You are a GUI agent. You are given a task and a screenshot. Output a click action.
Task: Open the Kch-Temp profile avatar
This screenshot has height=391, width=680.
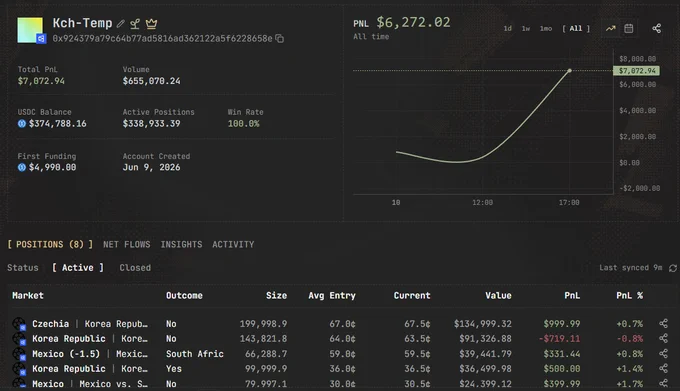tap(30, 30)
